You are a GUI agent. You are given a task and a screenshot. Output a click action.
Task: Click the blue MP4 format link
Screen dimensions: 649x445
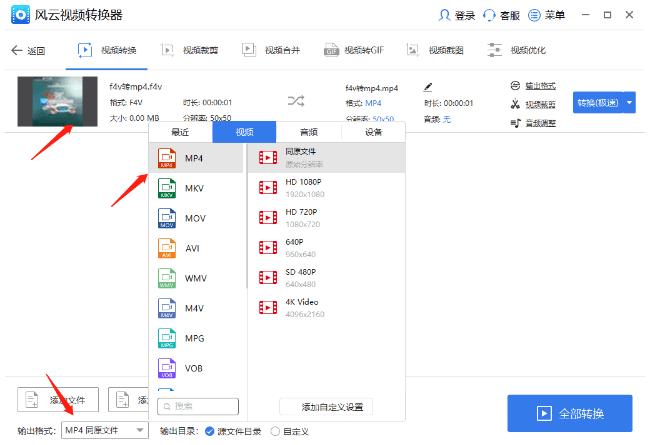[x=373, y=103]
